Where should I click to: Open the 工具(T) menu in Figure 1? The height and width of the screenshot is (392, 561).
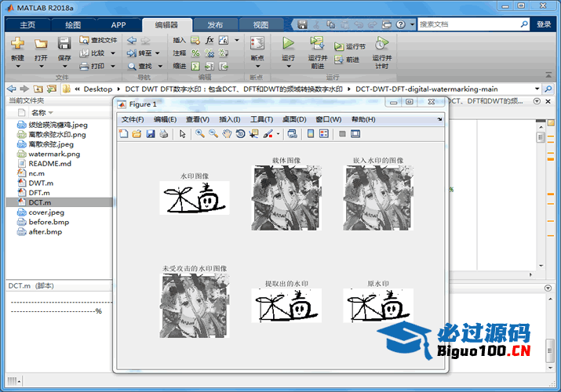point(261,119)
